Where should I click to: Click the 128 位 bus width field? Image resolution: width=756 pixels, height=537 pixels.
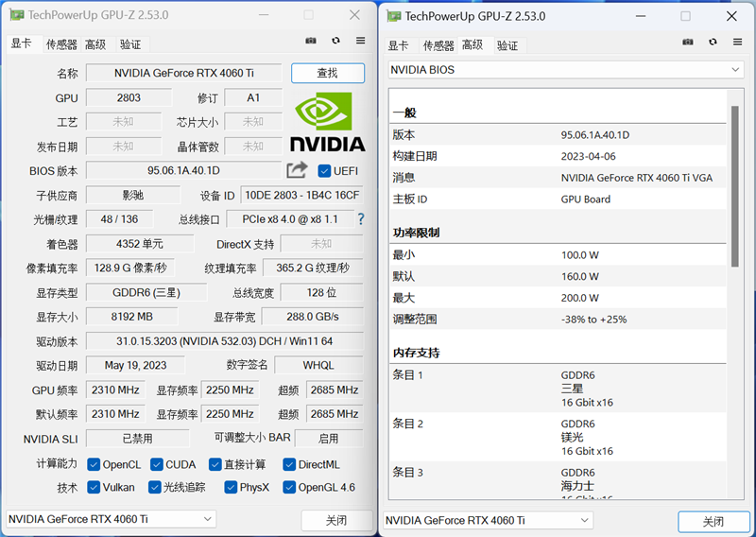322,293
